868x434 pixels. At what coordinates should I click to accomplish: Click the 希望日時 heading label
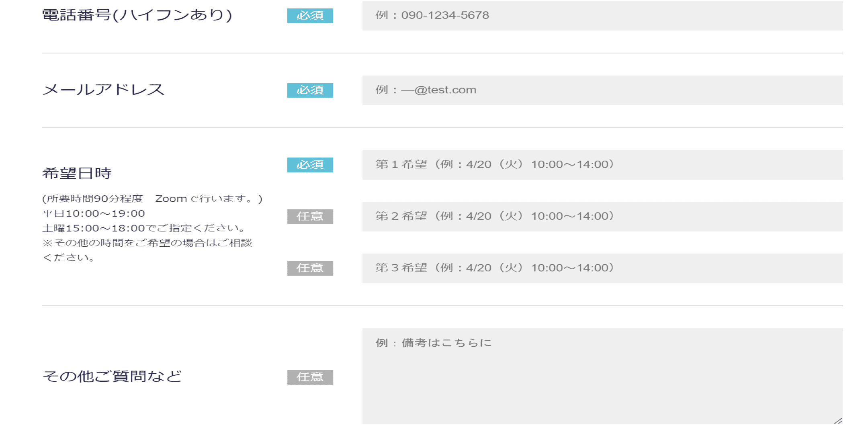click(77, 173)
